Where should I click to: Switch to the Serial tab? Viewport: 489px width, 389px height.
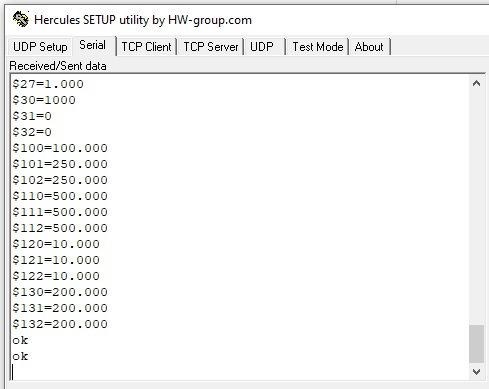pyautogui.click(x=93, y=45)
